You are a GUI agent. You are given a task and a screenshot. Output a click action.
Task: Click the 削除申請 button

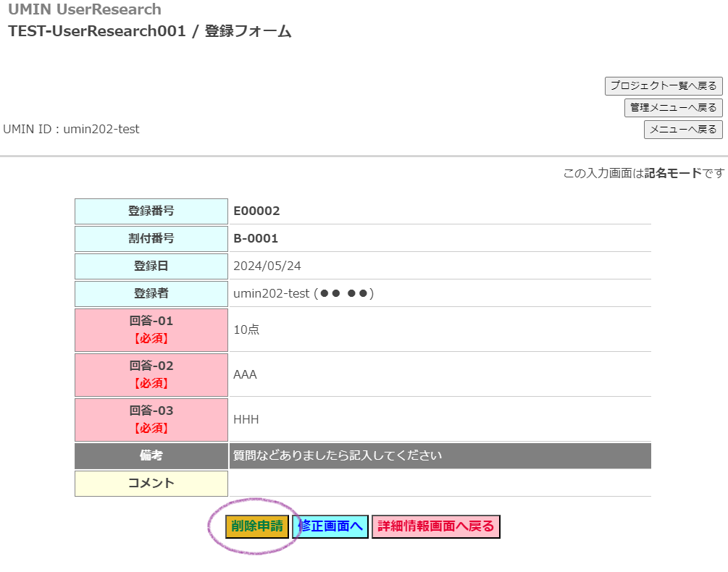pyautogui.click(x=257, y=526)
